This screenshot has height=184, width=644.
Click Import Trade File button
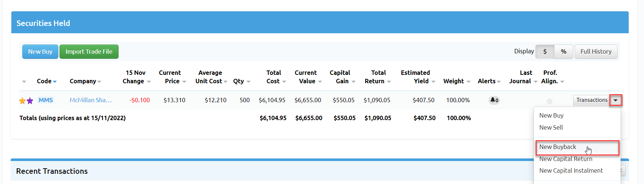(x=89, y=51)
